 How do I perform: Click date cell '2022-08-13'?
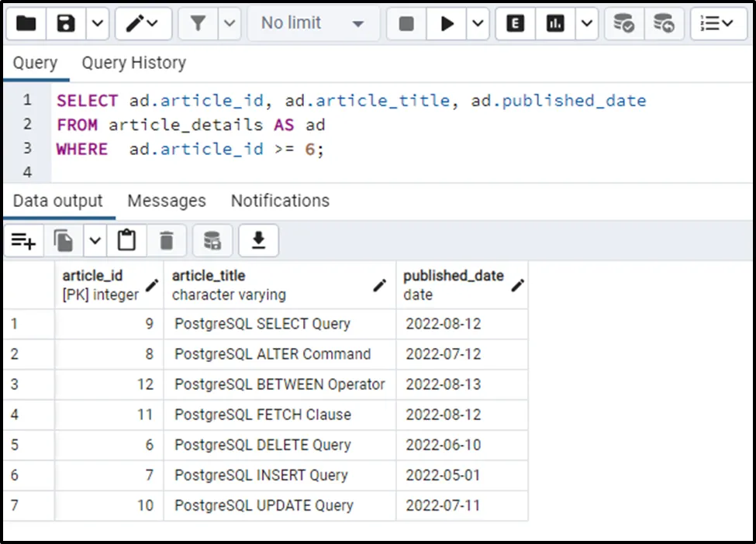(x=462, y=384)
